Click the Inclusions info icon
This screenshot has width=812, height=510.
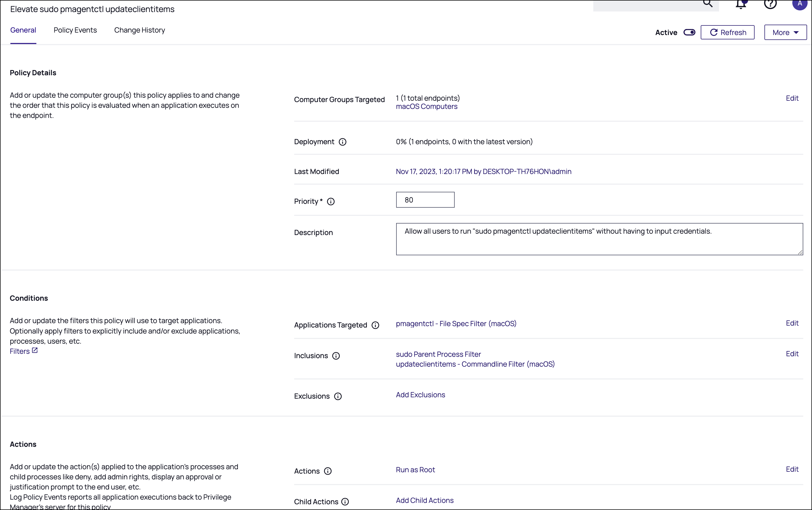pyautogui.click(x=336, y=356)
